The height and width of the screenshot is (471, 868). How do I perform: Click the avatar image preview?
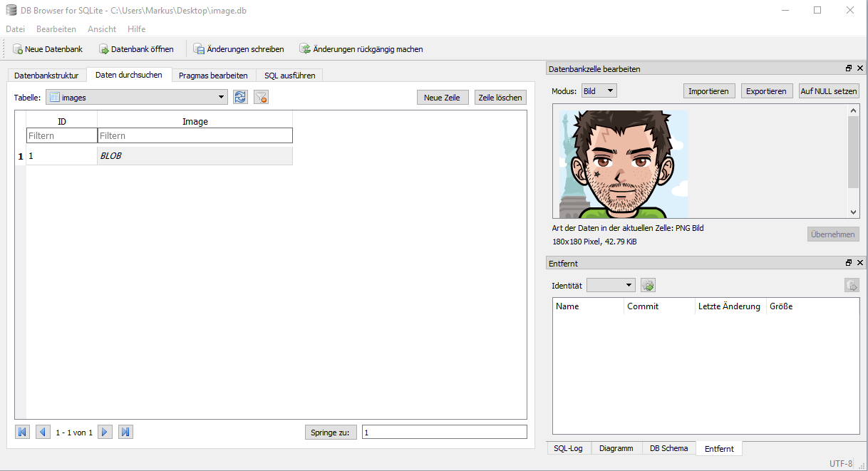pos(624,164)
